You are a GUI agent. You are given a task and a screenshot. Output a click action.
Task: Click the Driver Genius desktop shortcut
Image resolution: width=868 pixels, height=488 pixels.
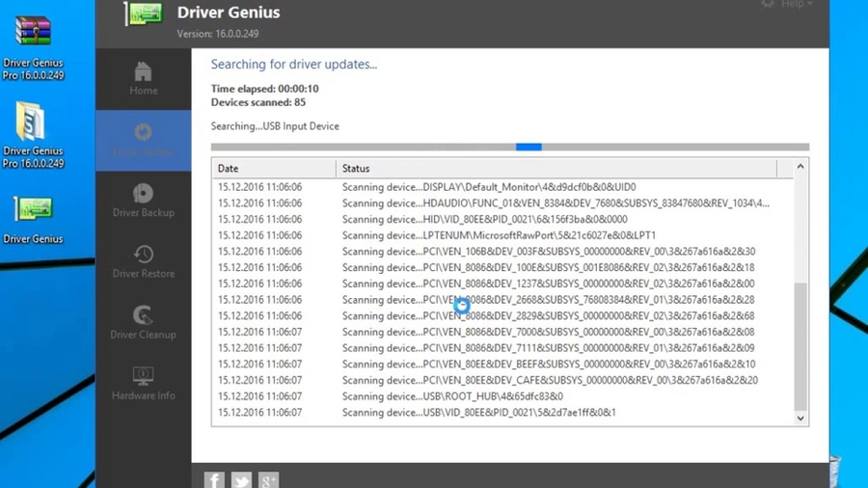pyautogui.click(x=33, y=219)
